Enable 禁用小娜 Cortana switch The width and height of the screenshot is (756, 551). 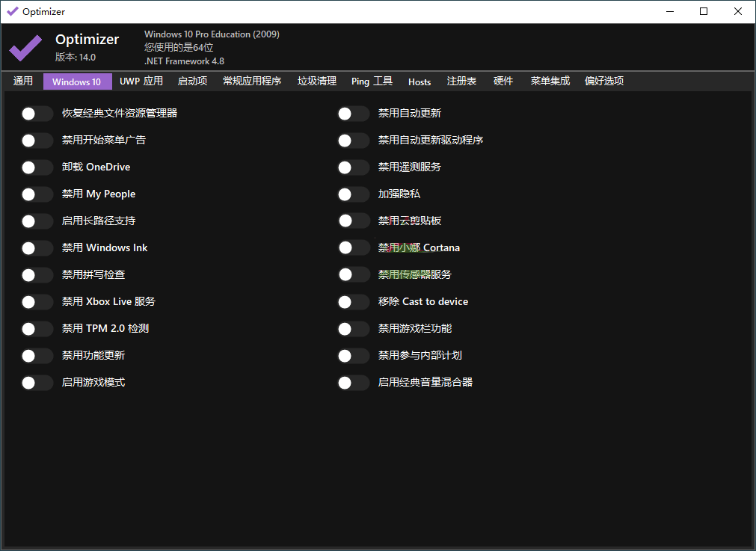[354, 247]
